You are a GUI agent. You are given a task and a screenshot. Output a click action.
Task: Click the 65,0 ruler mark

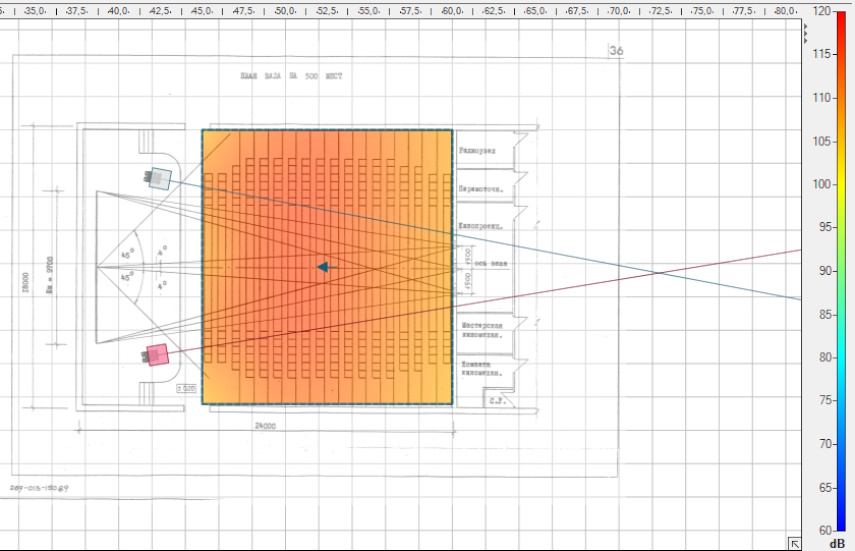coord(535,11)
